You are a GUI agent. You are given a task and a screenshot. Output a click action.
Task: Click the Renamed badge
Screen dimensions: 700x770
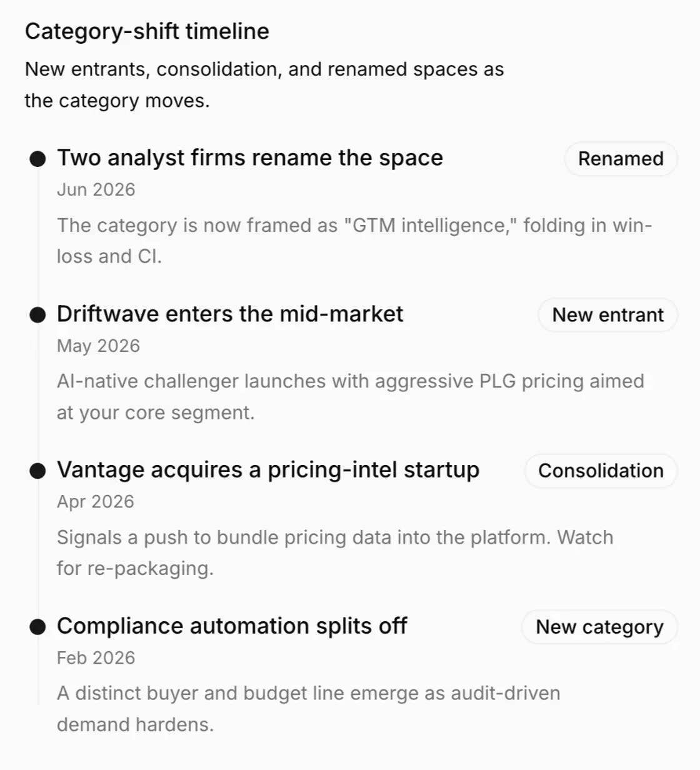tap(621, 159)
